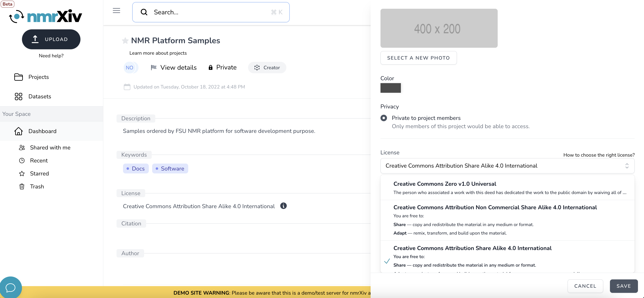Click the Private status label
The height and width of the screenshot is (298, 644).
pos(226,67)
